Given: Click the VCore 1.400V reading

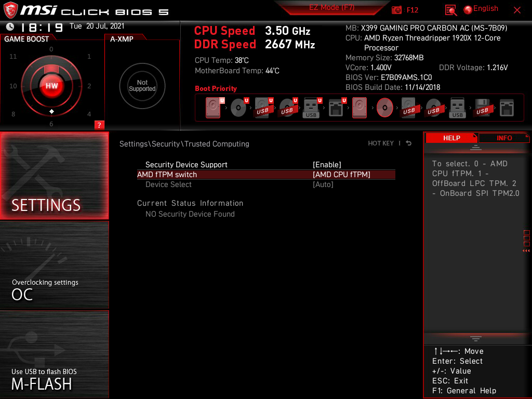Looking at the screenshot, I should coord(368,68).
